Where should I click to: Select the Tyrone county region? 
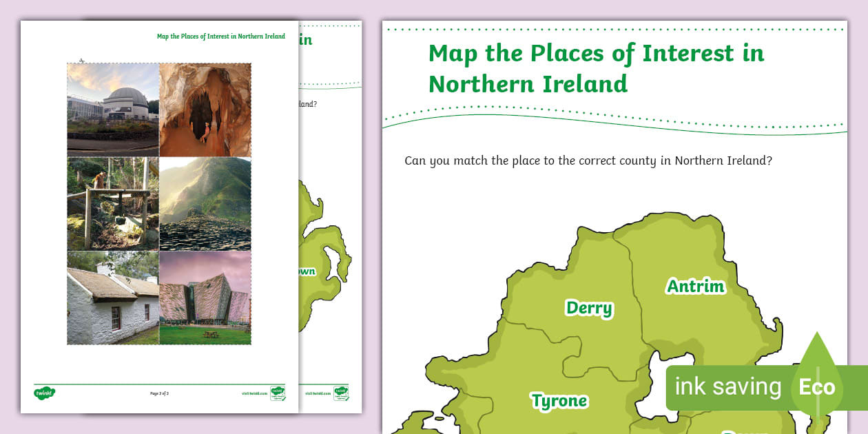pos(559,400)
